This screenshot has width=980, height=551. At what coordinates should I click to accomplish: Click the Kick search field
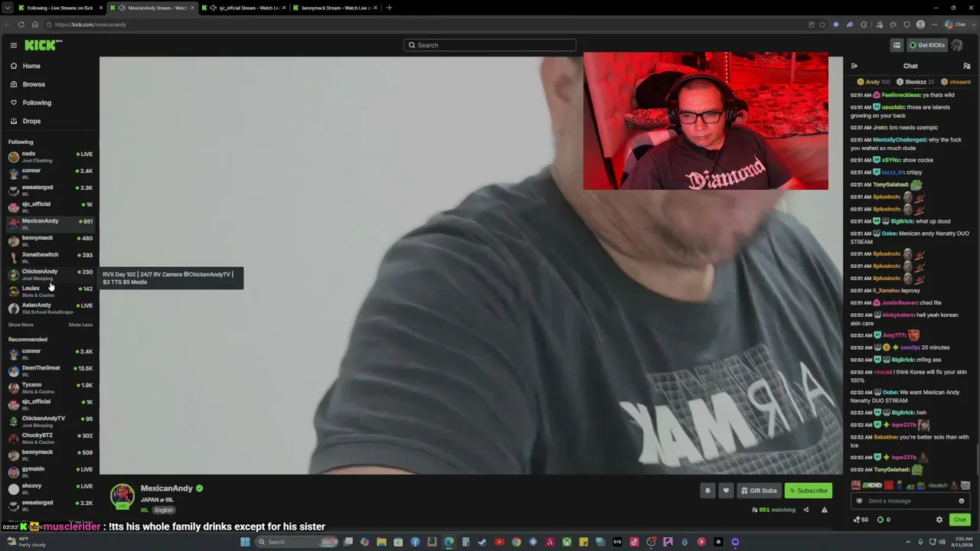(x=490, y=45)
